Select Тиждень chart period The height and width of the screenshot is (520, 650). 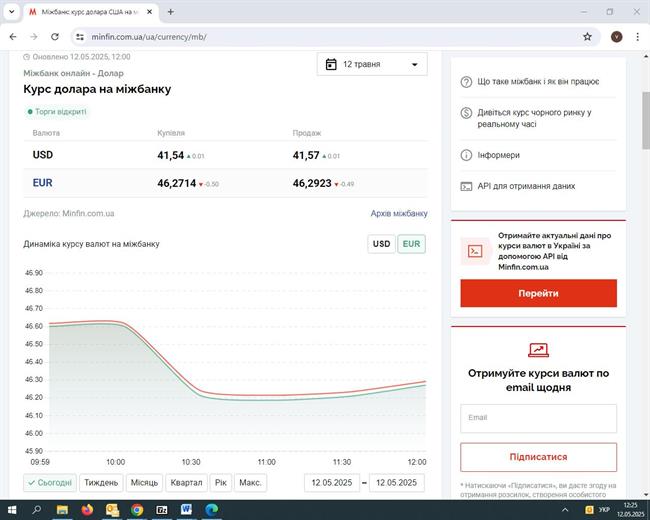101,483
